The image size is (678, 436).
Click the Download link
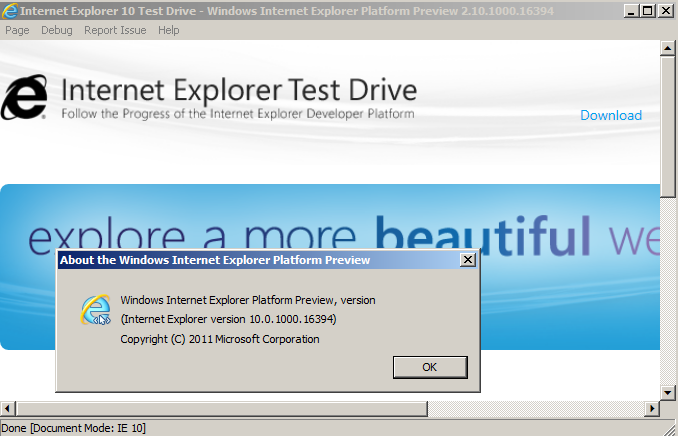coord(611,115)
